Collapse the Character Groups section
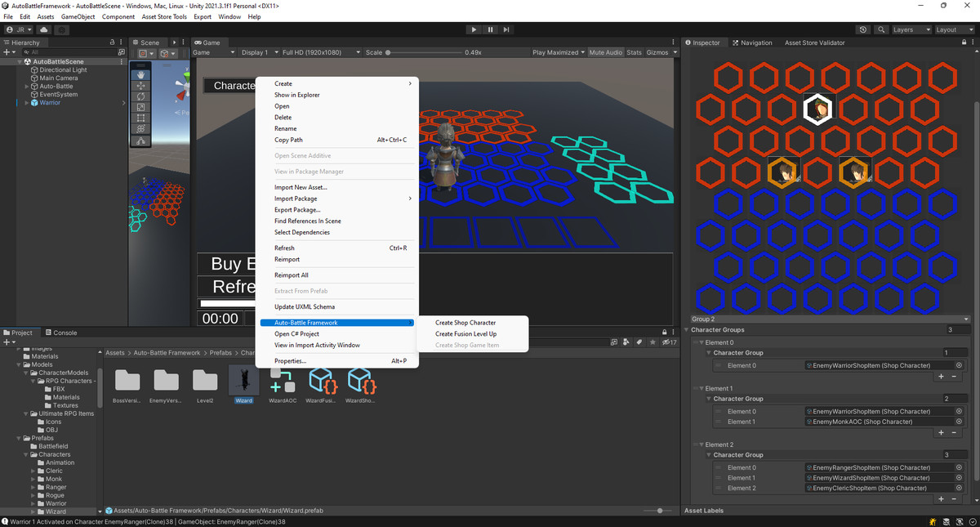Screen dimensions: 980x527 point(687,330)
